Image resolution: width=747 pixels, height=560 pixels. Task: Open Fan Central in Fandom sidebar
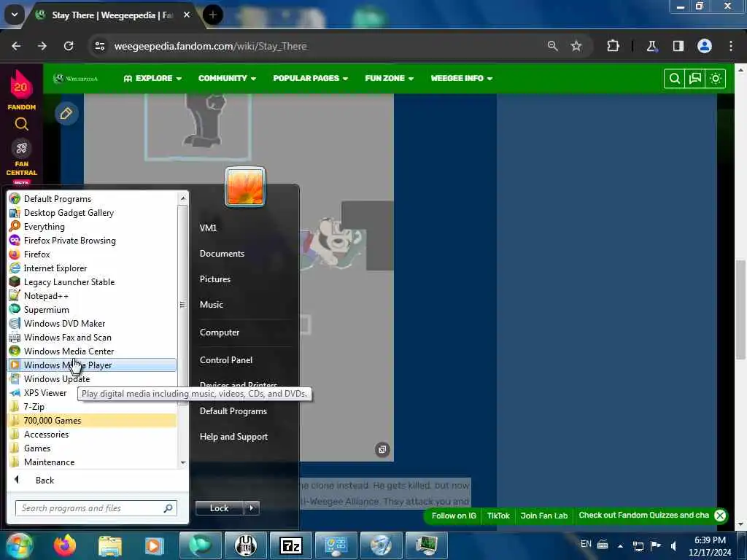click(21, 158)
